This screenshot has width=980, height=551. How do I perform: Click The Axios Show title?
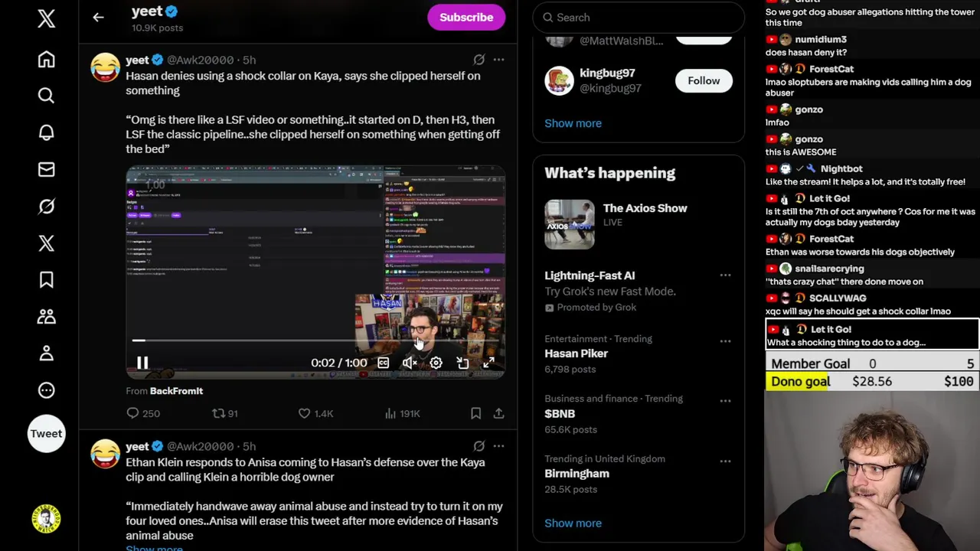point(645,208)
